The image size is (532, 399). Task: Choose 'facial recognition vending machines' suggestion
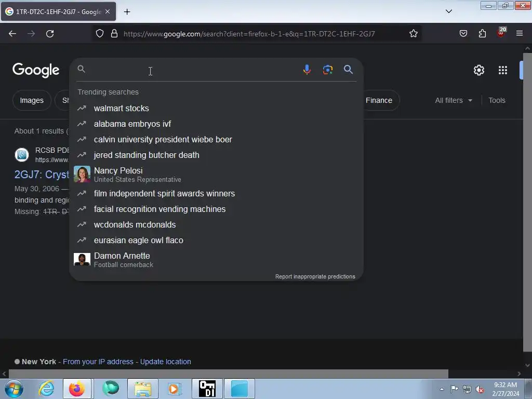(x=216, y=209)
